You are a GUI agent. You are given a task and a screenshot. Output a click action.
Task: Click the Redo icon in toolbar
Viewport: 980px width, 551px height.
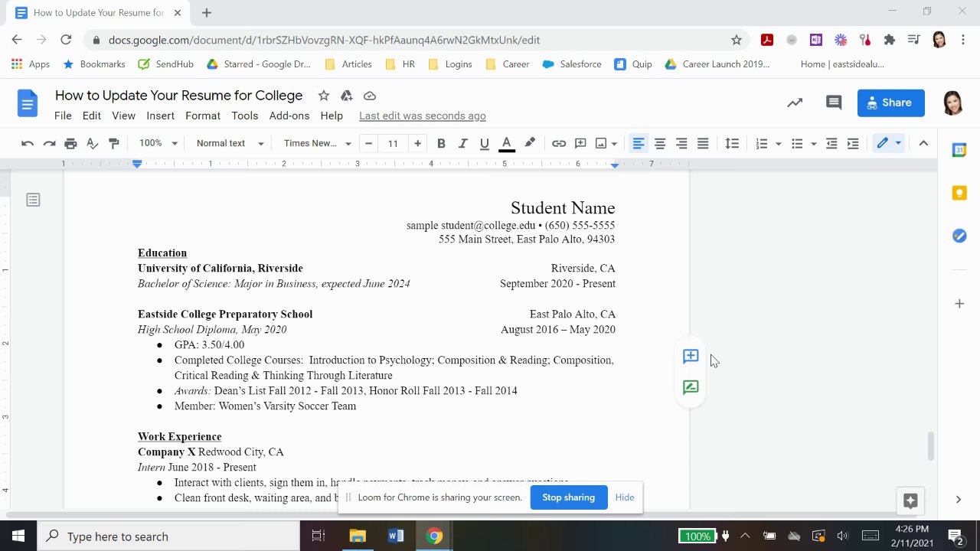click(49, 143)
